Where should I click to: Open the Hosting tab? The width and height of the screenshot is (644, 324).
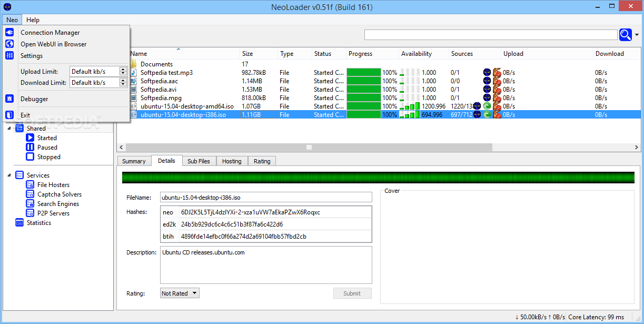pyautogui.click(x=232, y=161)
